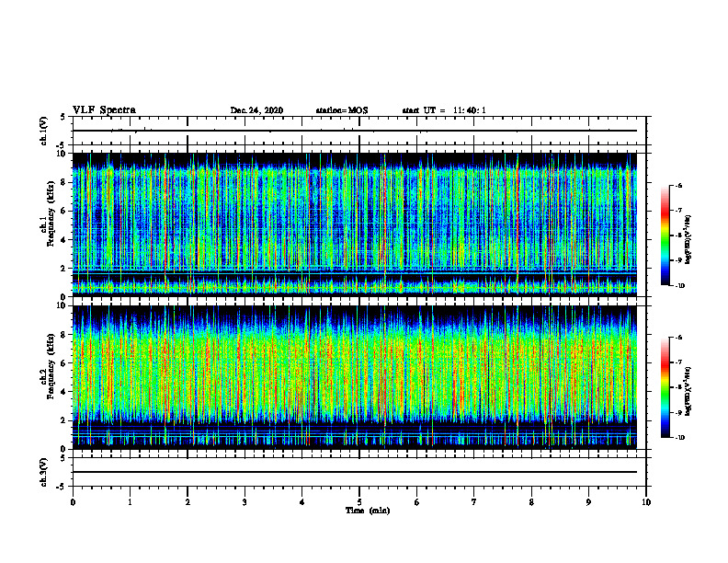Click the time axis tick label "3"
728x563 pixels.
[x=245, y=502]
